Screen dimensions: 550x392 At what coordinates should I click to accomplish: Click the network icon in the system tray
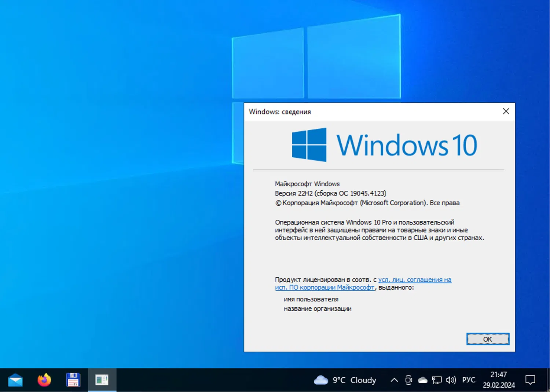[436, 380]
